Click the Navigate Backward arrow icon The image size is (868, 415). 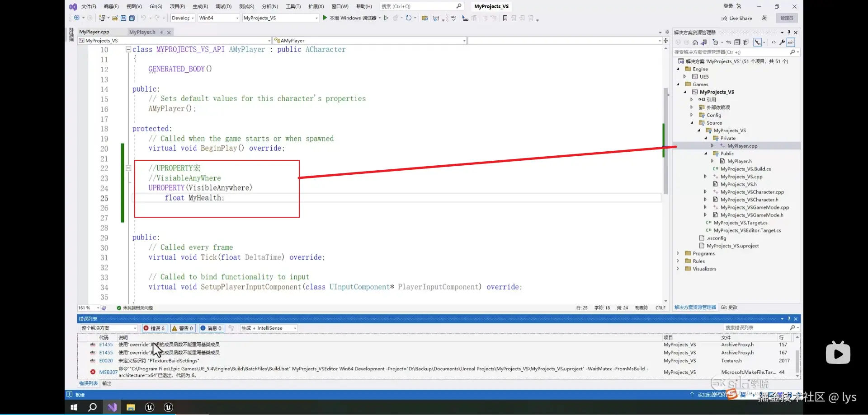point(77,18)
